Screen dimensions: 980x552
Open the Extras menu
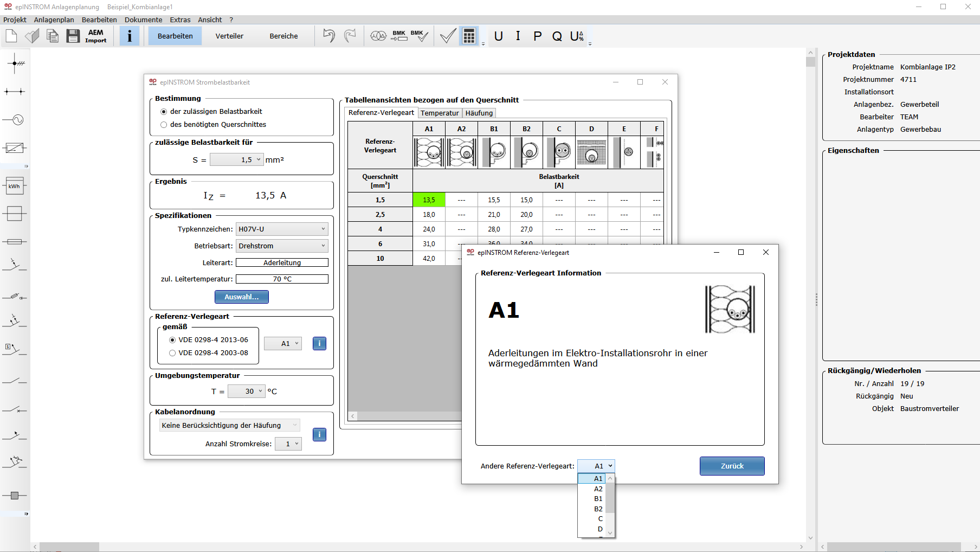pyautogui.click(x=180, y=20)
